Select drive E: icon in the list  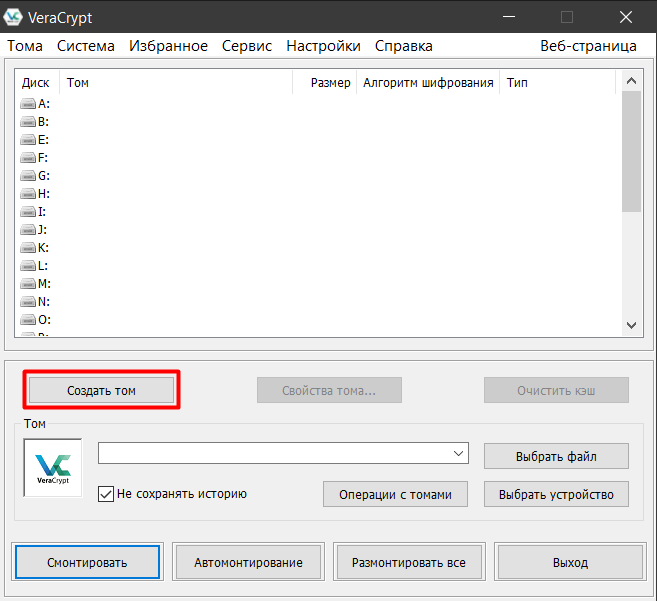[x=28, y=140]
